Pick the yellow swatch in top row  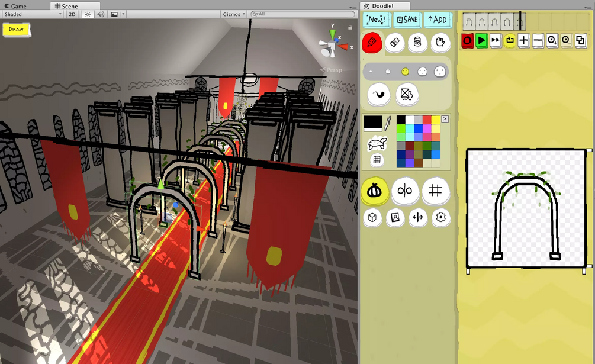click(x=436, y=120)
